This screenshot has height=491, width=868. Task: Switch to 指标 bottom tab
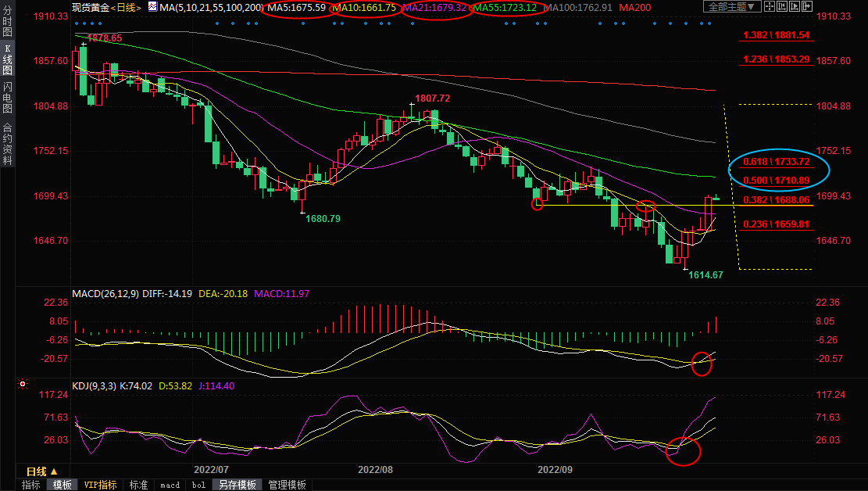tap(31, 485)
